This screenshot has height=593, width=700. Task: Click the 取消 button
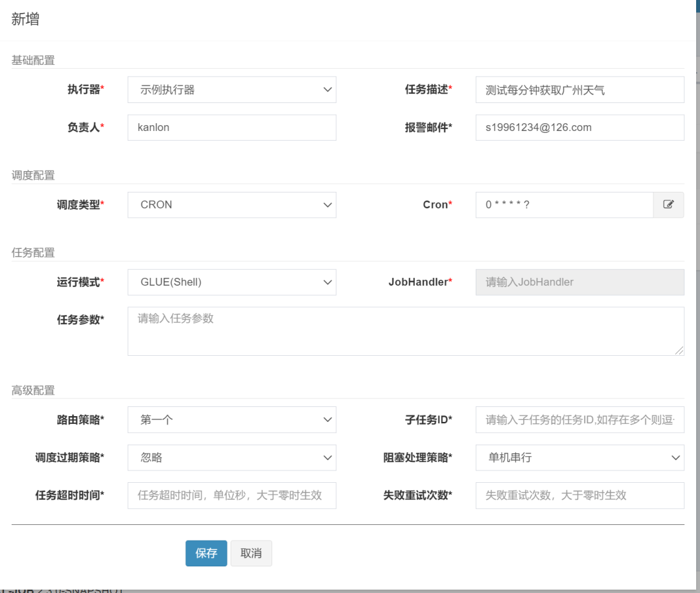tap(251, 553)
